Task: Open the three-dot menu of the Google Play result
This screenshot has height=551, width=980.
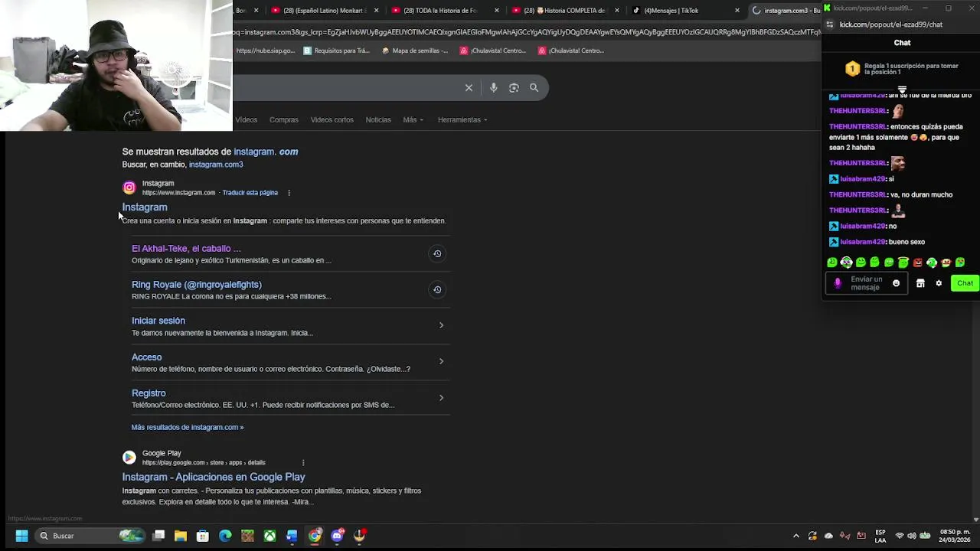Action: [303, 462]
